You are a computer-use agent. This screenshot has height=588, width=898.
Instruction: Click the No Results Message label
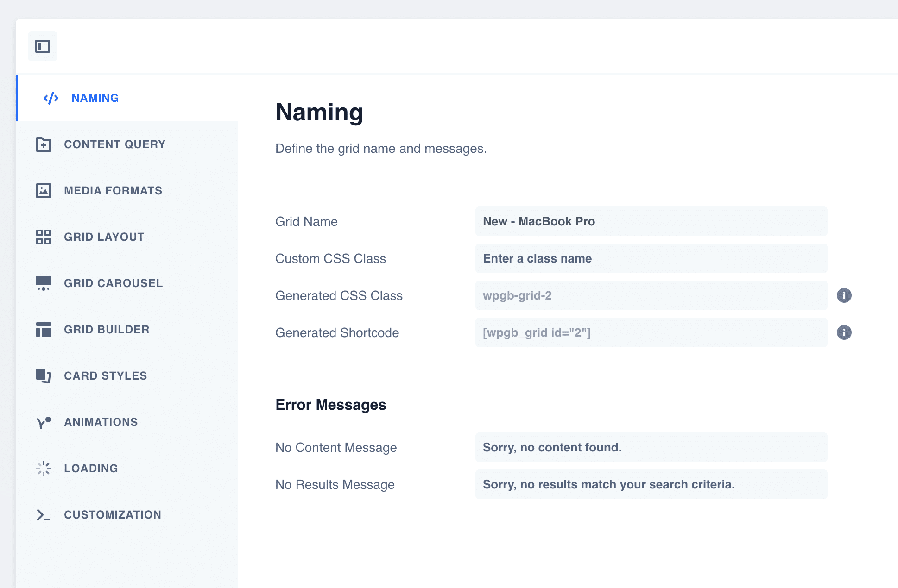335,484
